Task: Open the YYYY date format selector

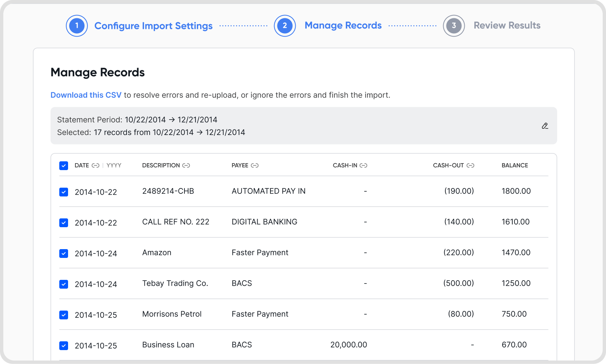Action: point(114,165)
